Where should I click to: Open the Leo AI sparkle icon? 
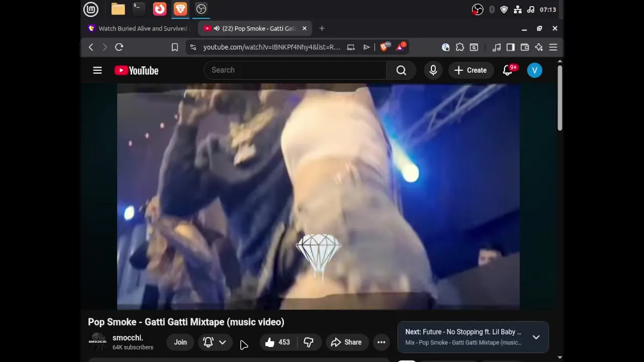coord(539,47)
